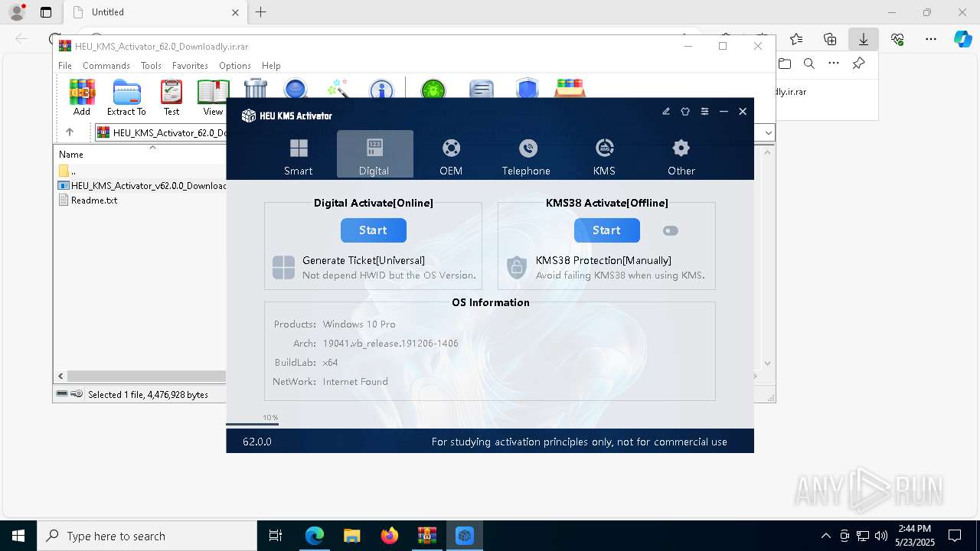Click the Test icon in WinRAR
980x551 pixels.
click(171, 97)
